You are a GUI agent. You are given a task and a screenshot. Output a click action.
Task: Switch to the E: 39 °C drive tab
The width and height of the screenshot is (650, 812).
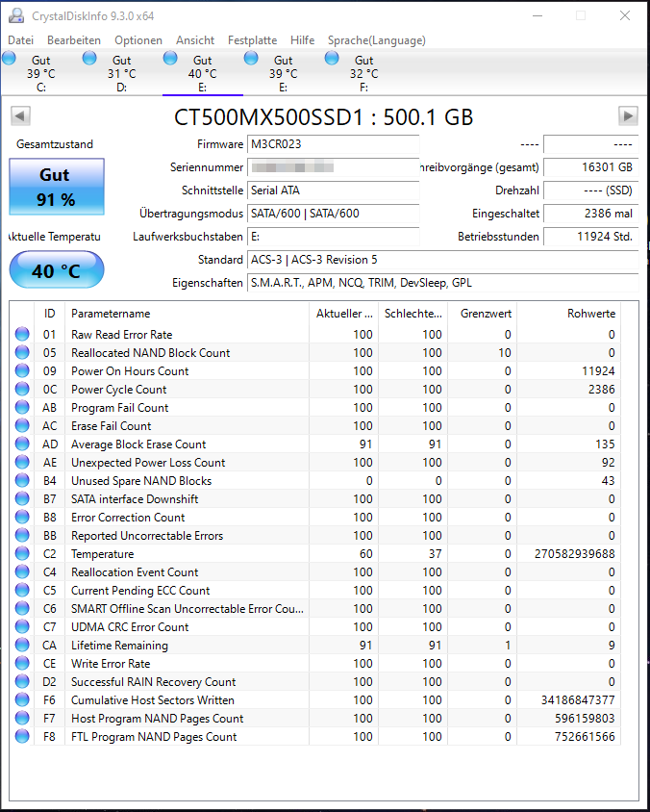[283, 73]
